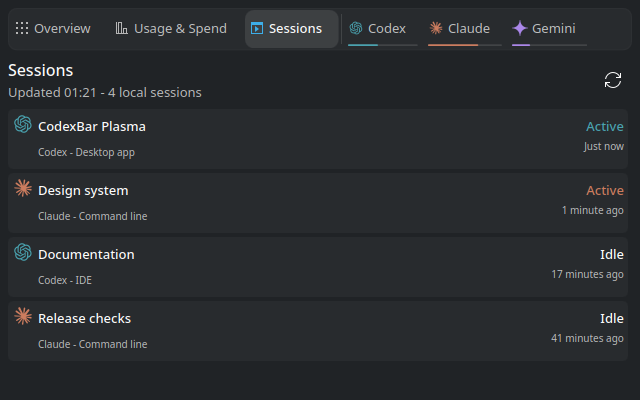Click the Gemini usage progress bar
This screenshot has width=640, height=400.
coord(549,45)
